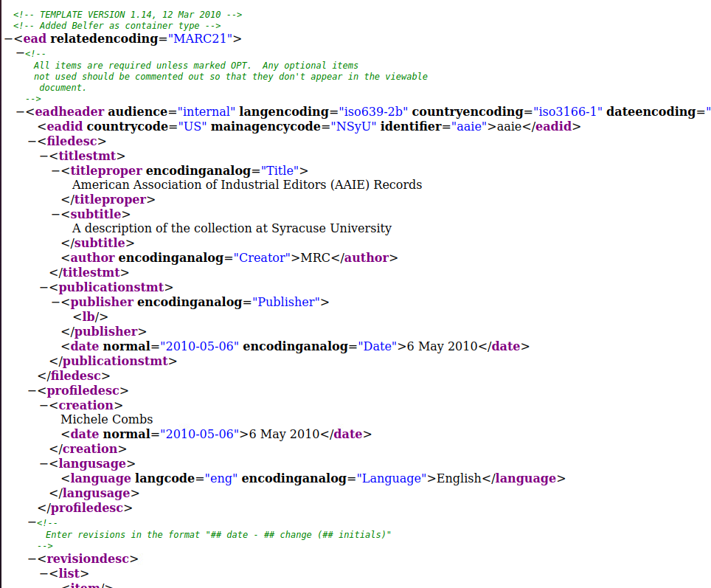Collapse the titleproper element

tap(56, 171)
